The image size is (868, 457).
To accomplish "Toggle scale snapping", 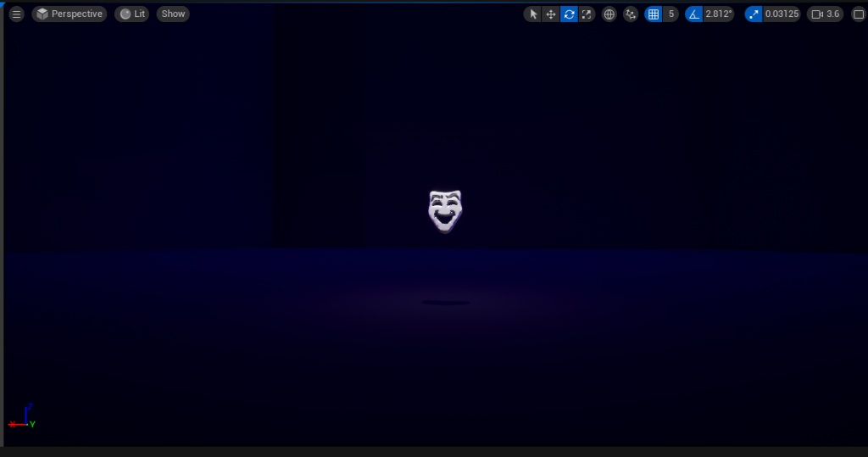I will (x=754, y=14).
